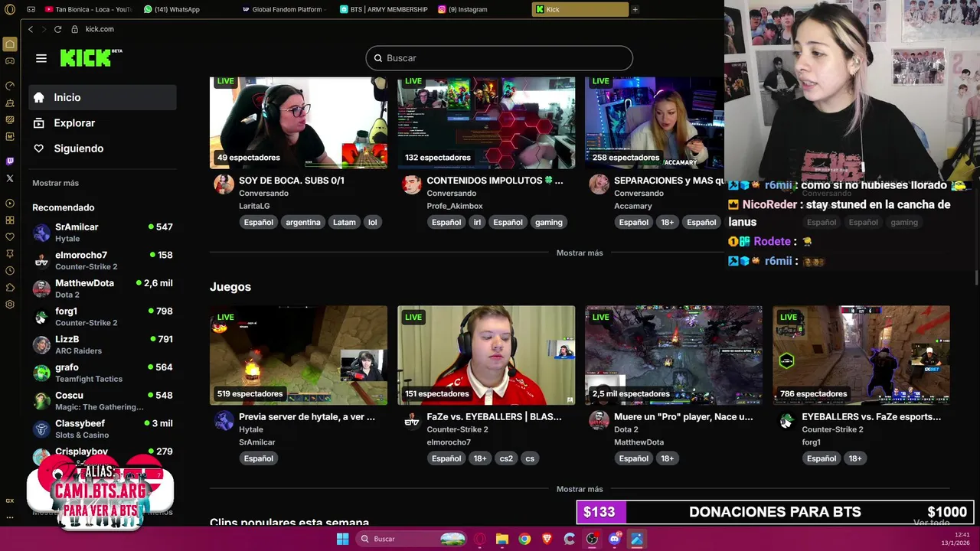
Task: Open elmorocho7 in the Recomendado list
Action: click(x=103, y=260)
